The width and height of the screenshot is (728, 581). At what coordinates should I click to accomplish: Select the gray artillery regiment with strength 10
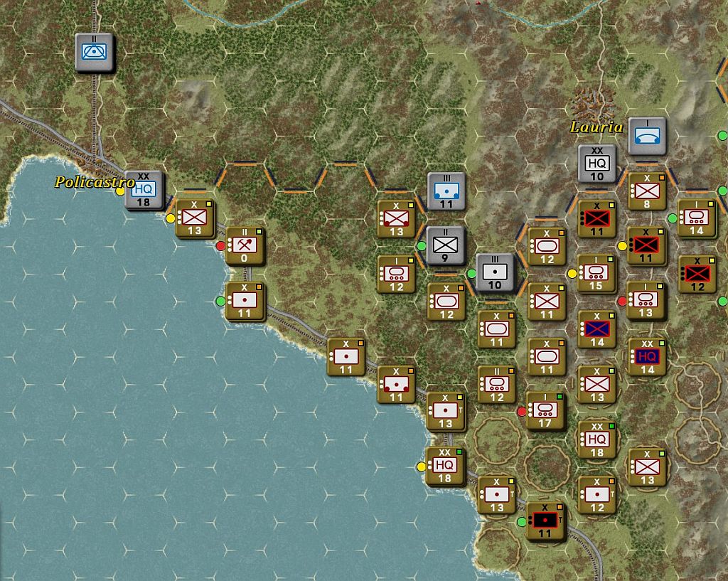[495, 272]
